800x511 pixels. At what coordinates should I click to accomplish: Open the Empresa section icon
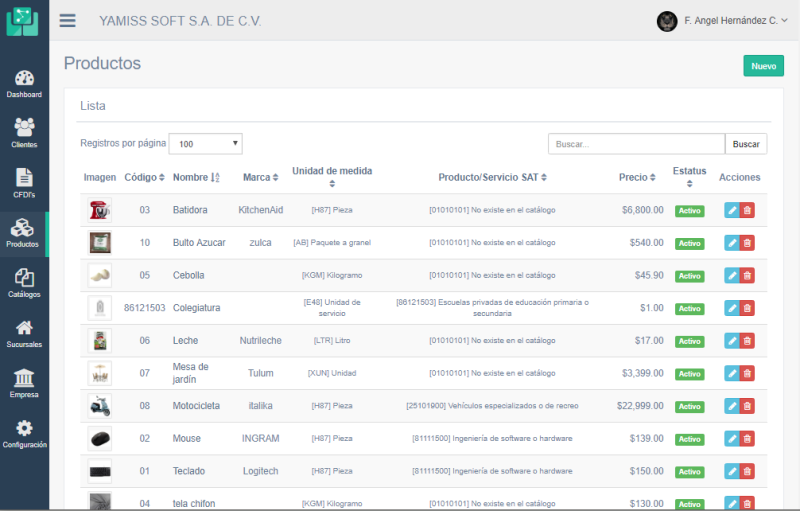tap(24, 382)
